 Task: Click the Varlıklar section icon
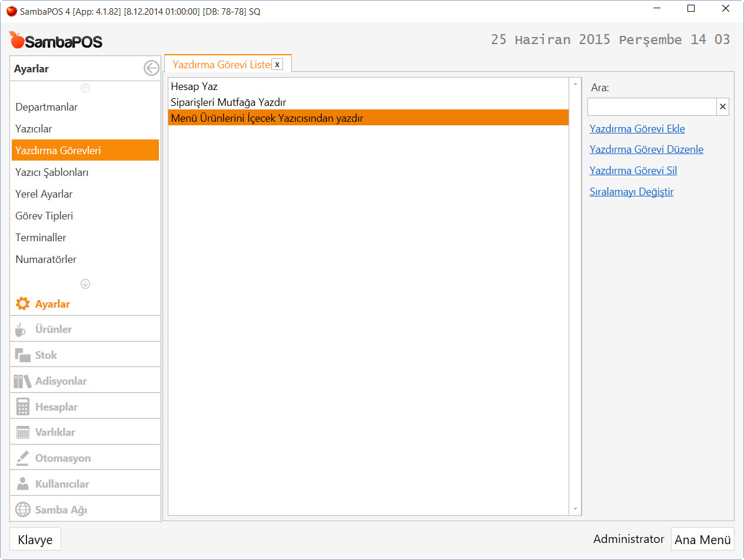click(x=22, y=432)
